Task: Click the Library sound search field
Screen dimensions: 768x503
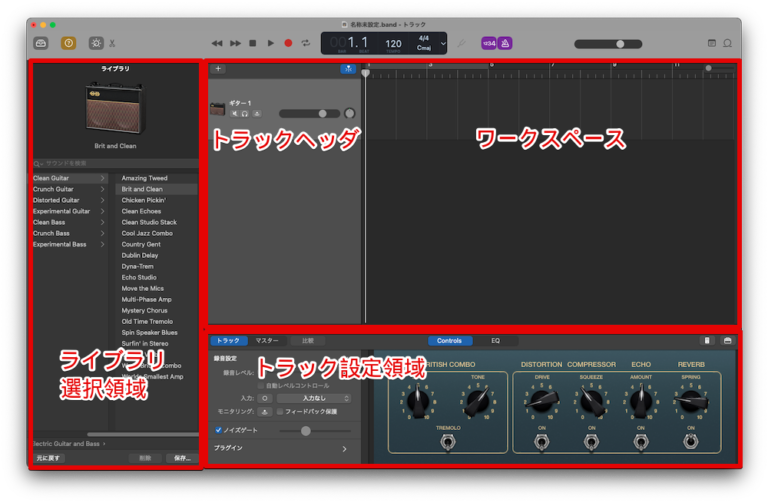Action: (x=116, y=163)
